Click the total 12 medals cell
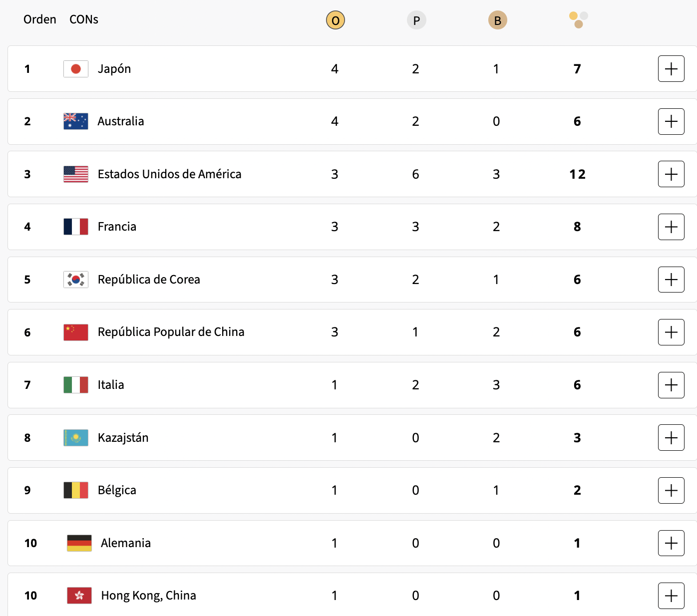Viewport: 697px width, 616px height. click(577, 174)
